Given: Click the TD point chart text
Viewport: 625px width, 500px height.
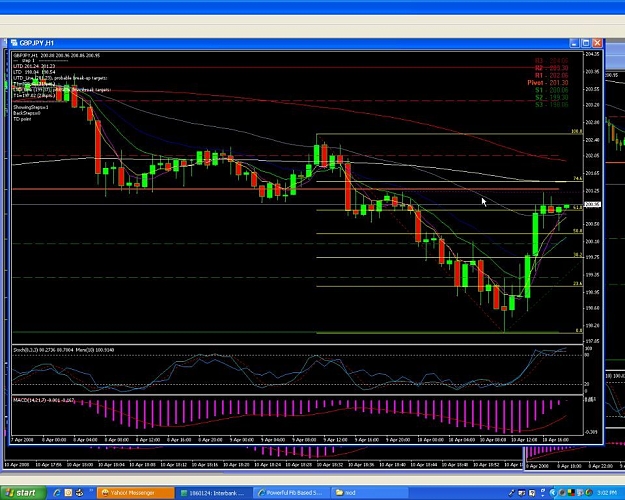Looking at the screenshot, I should [x=22, y=119].
